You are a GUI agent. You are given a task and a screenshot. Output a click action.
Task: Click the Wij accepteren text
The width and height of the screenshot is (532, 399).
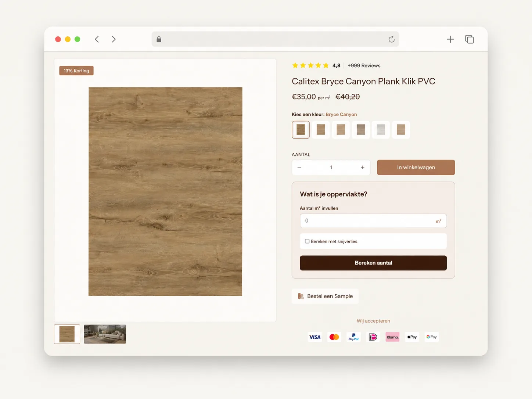pyautogui.click(x=373, y=321)
